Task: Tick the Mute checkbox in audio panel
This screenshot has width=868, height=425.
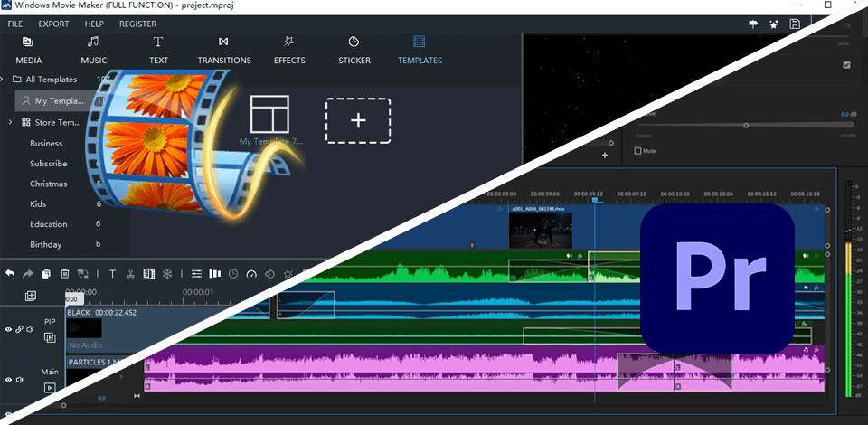Action: 637,150
